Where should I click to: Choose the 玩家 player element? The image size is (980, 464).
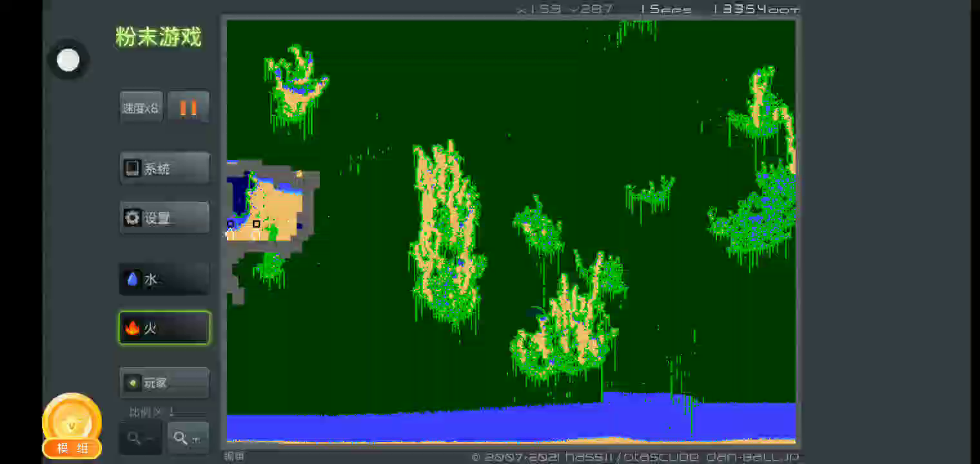164,383
